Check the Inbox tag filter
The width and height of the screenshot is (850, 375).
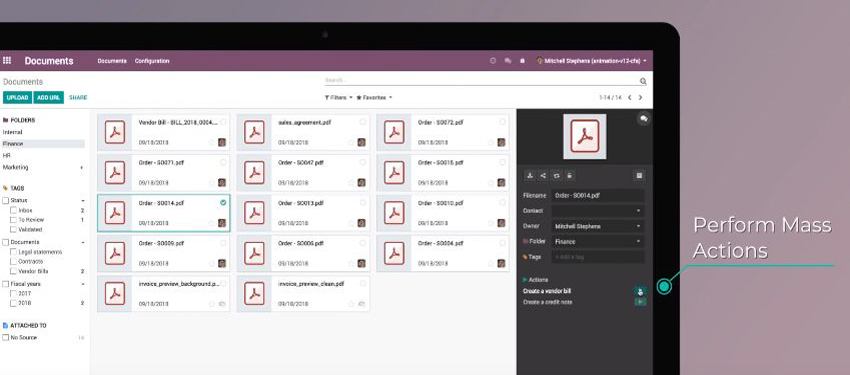[x=14, y=210]
